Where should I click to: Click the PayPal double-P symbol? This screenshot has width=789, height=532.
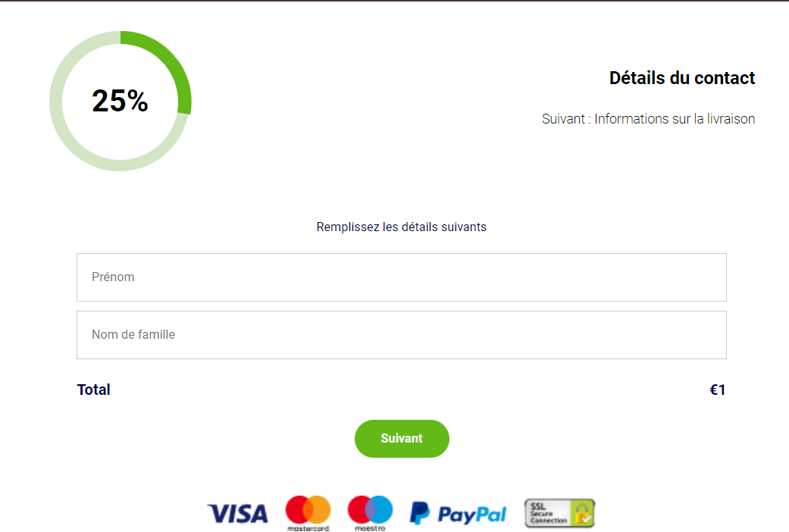(420, 513)
